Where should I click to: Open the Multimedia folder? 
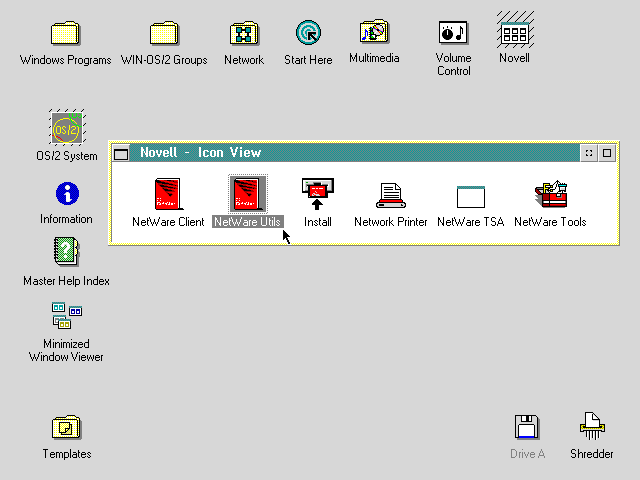(x=374, y=33)
